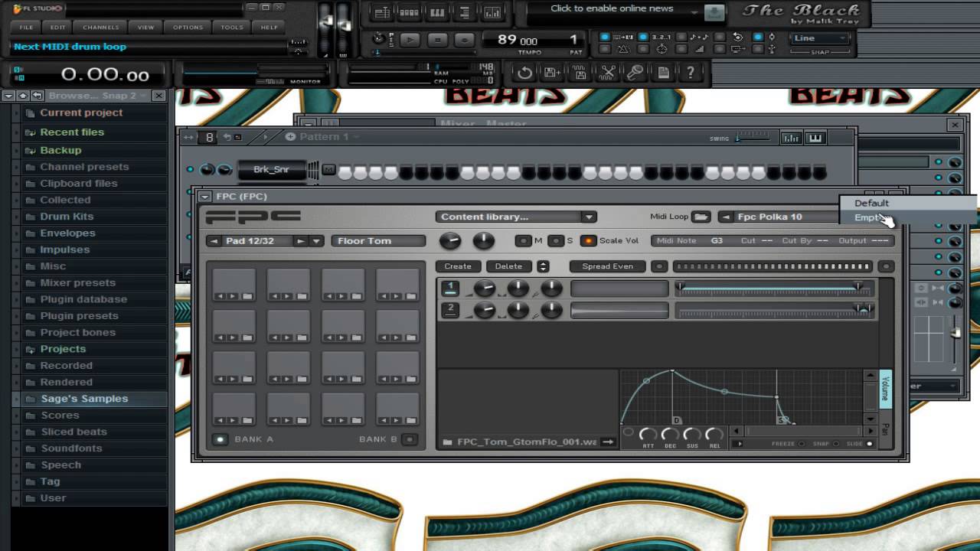The image size is (980, 551).
Task: Click the Create layer button
Action: (x=458, y=266)
